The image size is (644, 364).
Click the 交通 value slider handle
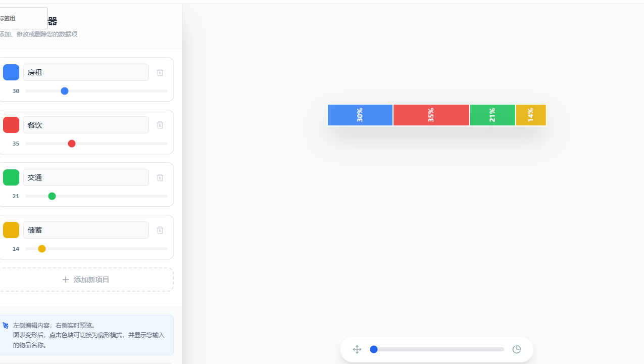[52, 196]
